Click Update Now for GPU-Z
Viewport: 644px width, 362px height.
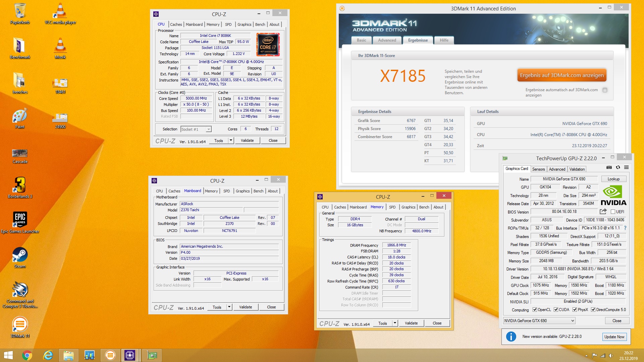[614, 337]
